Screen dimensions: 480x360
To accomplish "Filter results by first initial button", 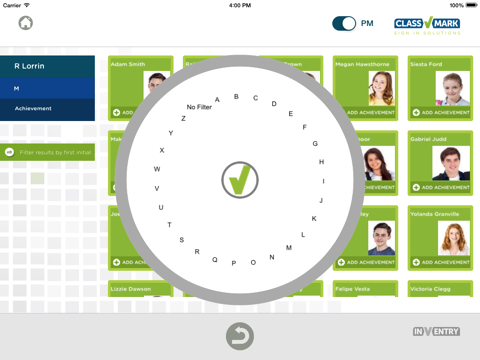I will click(x=47, y=152).
